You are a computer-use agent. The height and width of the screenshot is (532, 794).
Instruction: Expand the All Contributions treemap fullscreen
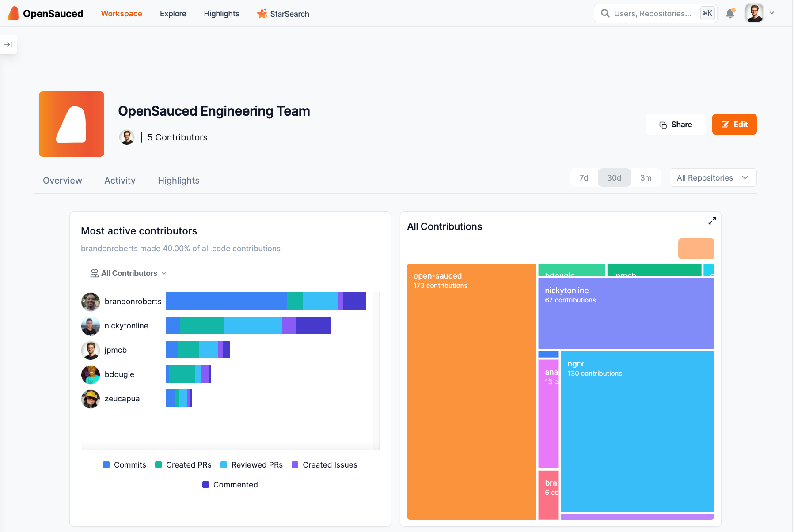pos(712,221)
